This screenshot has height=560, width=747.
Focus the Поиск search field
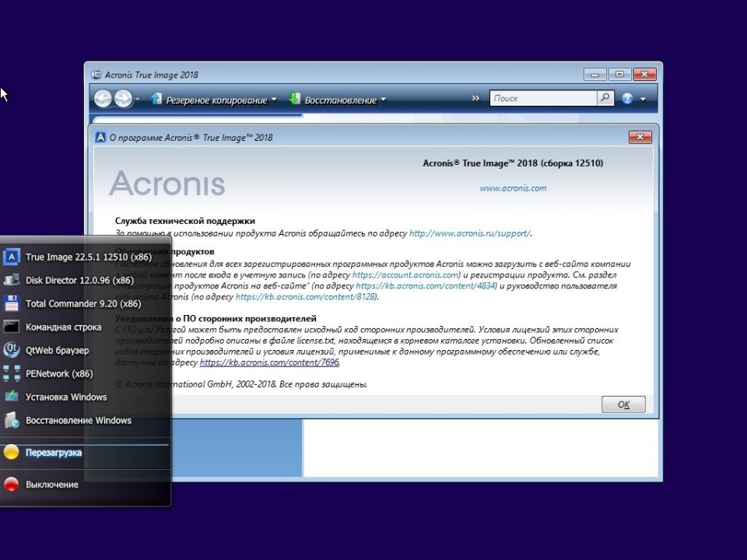coord(543,98)
